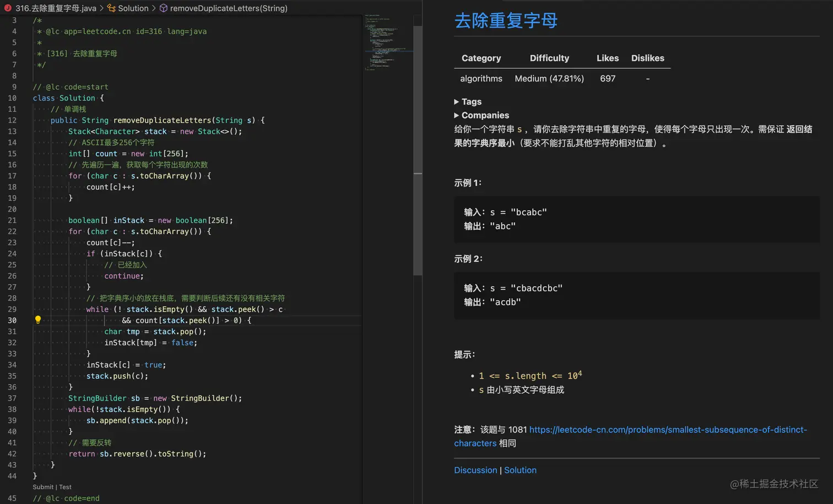Click the '697' likes count cell

click(x=608, y=79)
